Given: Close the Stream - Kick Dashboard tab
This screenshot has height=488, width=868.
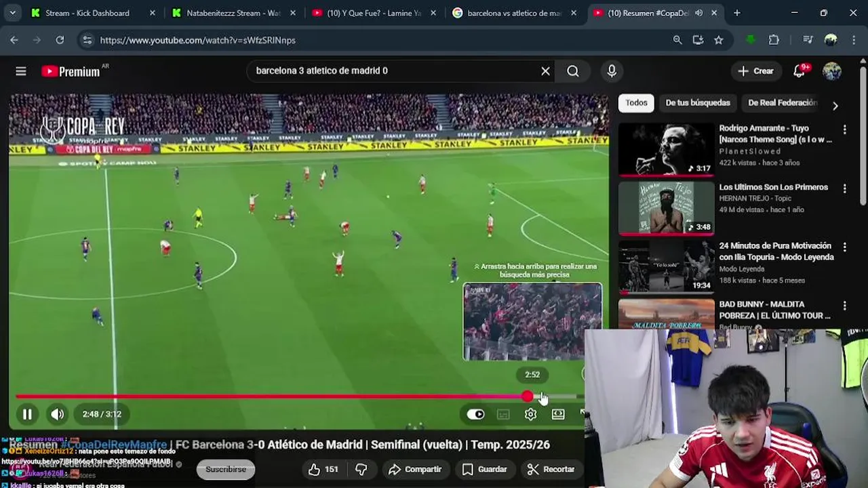Looking at the screenshot, I should pyautogui.click(x=152, y=13).
